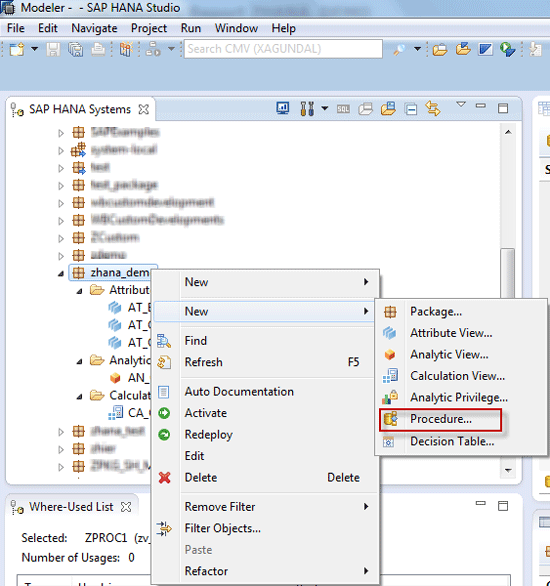Click the red X Delete icon
This screenshot has width=550, height=586.
164,478
